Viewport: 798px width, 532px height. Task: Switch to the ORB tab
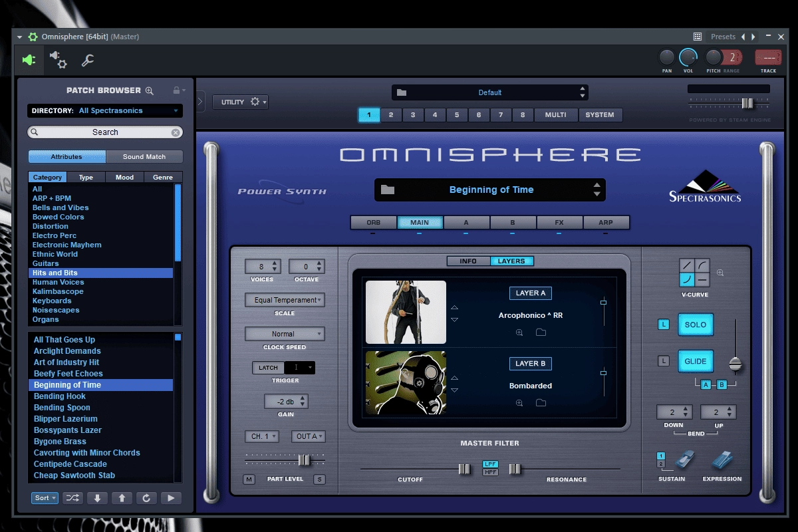click(x=374, y=223)
